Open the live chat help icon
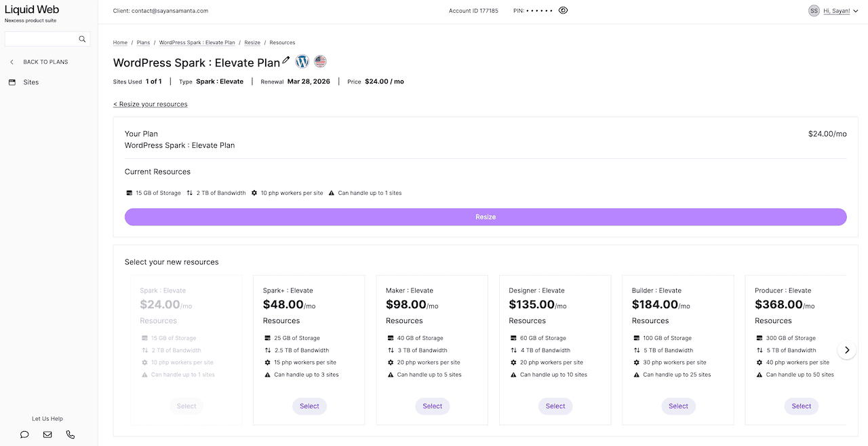Image resolution: width=868 pixels, height=446 pixels. click(24, 434)
